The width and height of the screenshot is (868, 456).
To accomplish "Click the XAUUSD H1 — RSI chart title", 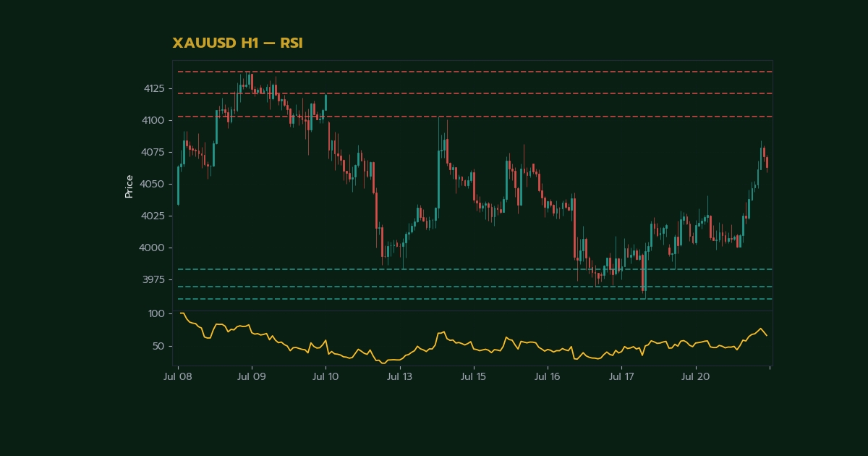I will pos(237,43).
